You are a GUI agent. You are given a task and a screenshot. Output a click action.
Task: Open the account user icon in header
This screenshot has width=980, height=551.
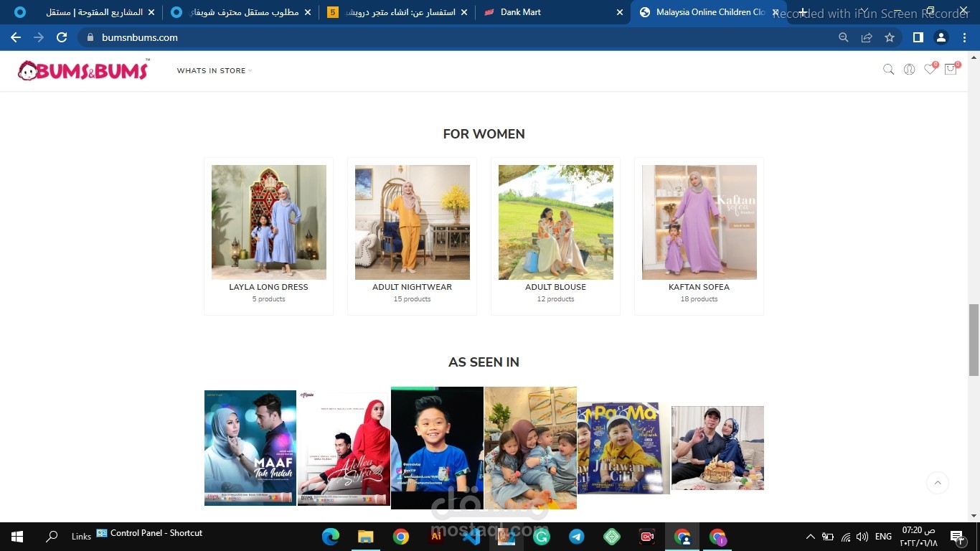(x=909, y=70)
